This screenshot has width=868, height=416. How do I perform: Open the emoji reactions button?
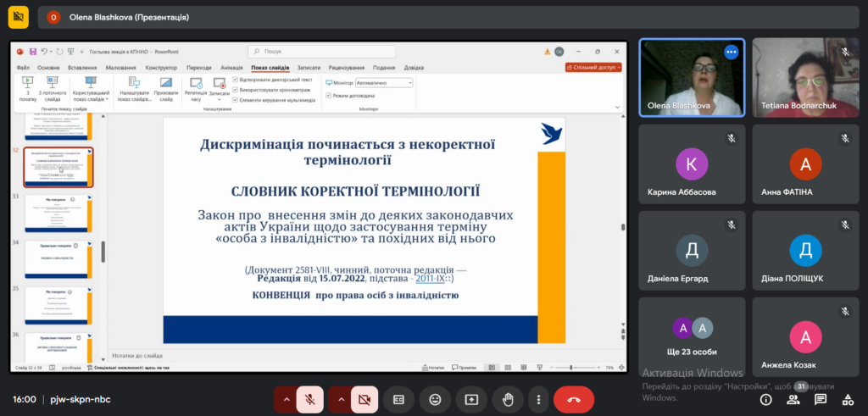(x=435, y=399)
